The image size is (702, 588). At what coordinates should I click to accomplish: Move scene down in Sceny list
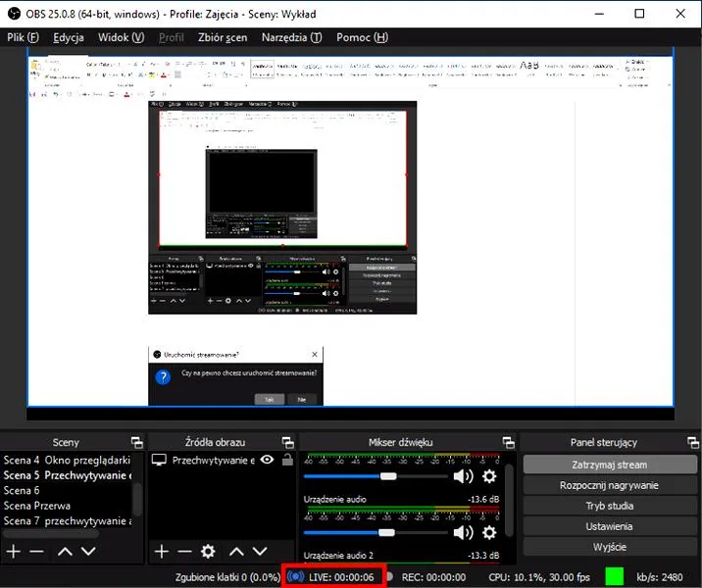tap(88, 552)
